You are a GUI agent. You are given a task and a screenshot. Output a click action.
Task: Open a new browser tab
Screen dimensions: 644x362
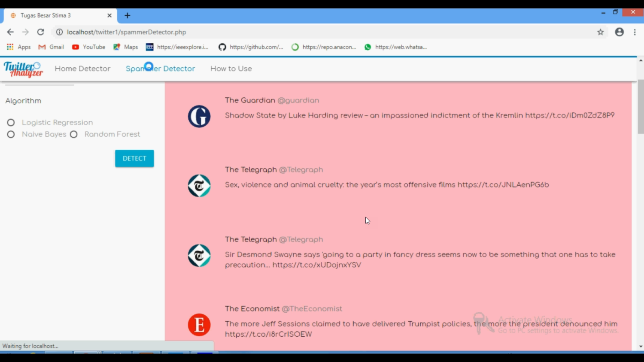[127, 15]
